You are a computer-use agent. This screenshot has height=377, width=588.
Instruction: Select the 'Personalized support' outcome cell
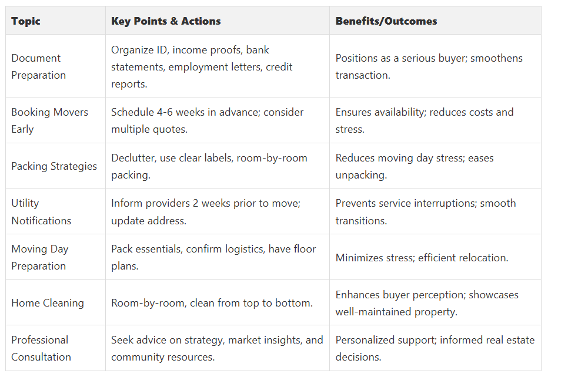[435, 348]
